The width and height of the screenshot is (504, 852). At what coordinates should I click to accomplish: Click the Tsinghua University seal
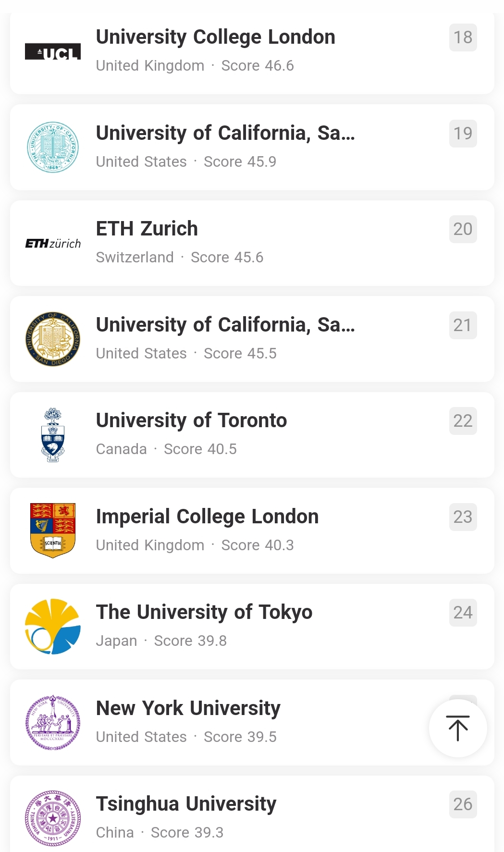coord(53,818)
